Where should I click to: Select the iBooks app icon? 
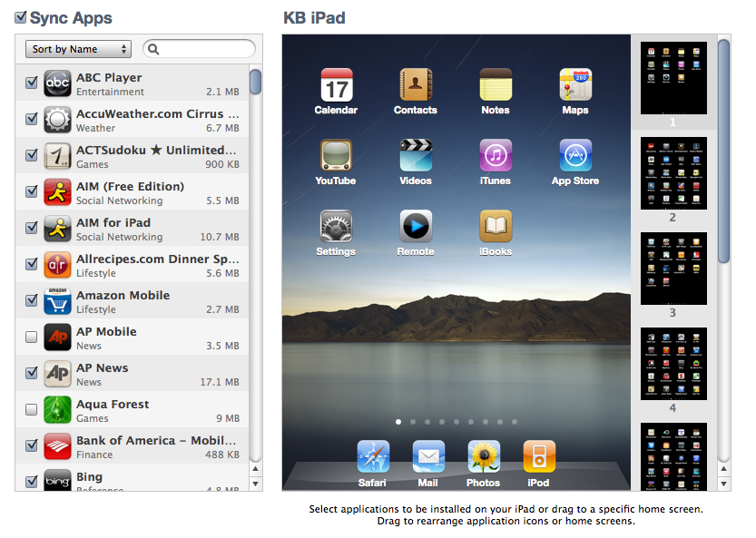496,226
